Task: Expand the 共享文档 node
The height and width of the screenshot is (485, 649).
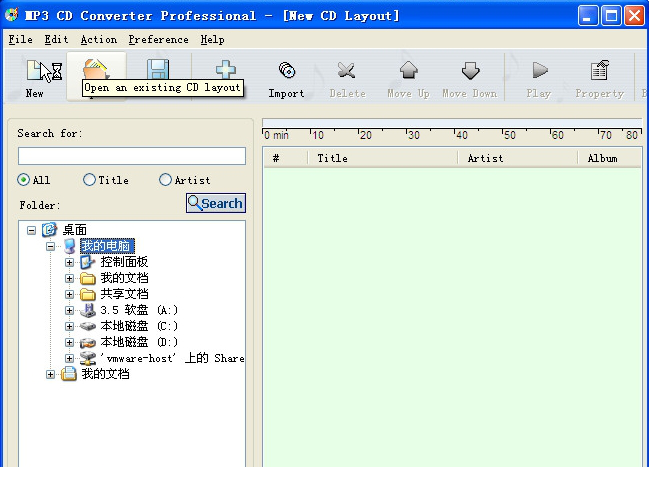Action: [x=70, y=295]
